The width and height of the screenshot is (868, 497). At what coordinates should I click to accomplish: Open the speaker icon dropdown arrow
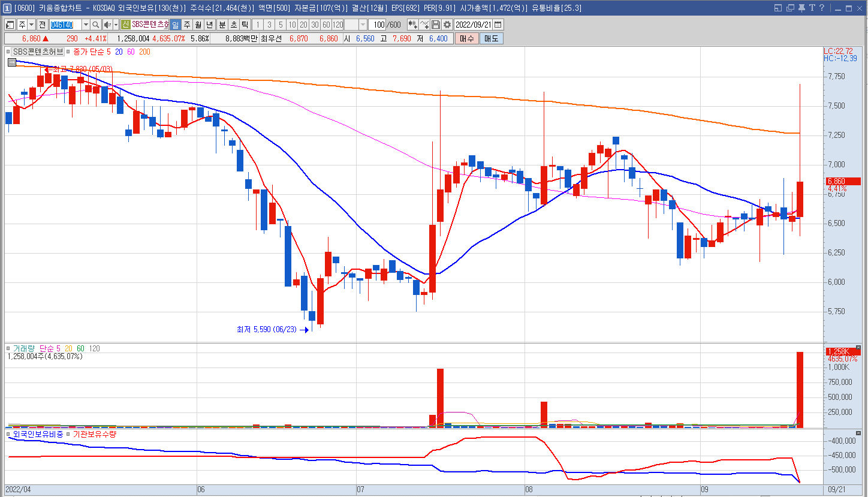pos(116,25)
